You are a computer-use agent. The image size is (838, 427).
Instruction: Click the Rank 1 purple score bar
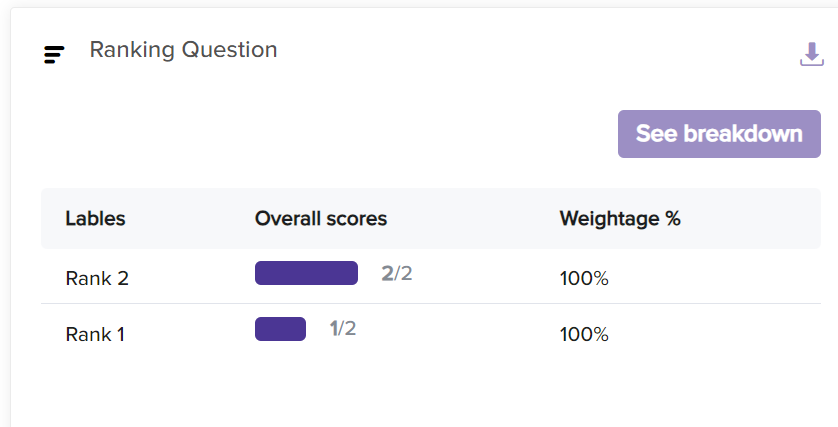(280, 329)
